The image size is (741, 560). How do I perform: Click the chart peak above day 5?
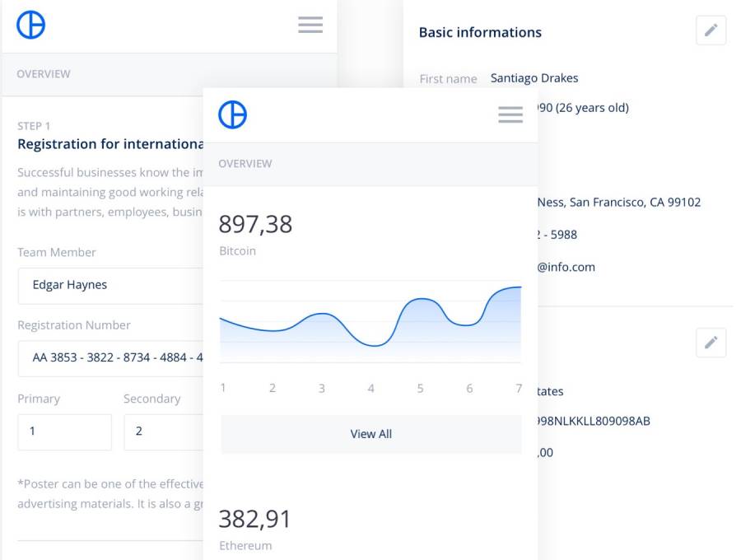[422, 299]
